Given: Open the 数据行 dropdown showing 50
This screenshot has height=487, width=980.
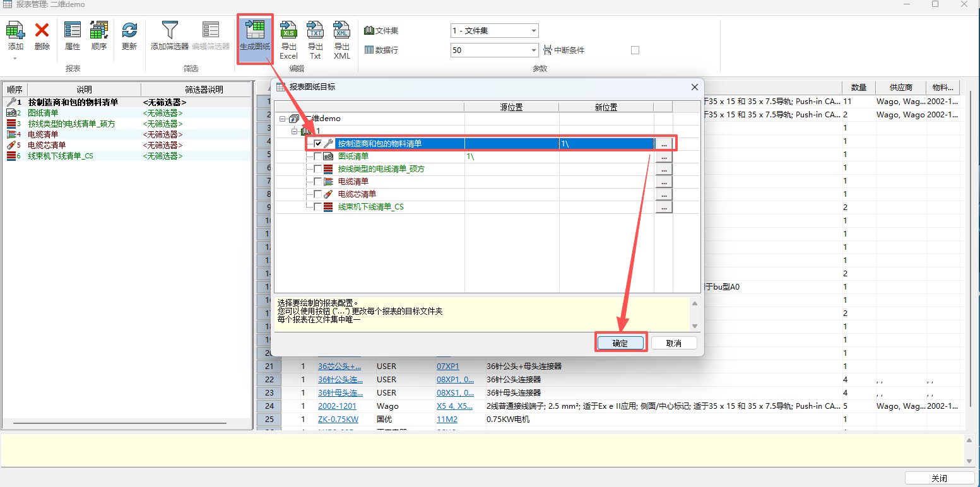Looking at the screenshot, I should [x=533, y=50].
